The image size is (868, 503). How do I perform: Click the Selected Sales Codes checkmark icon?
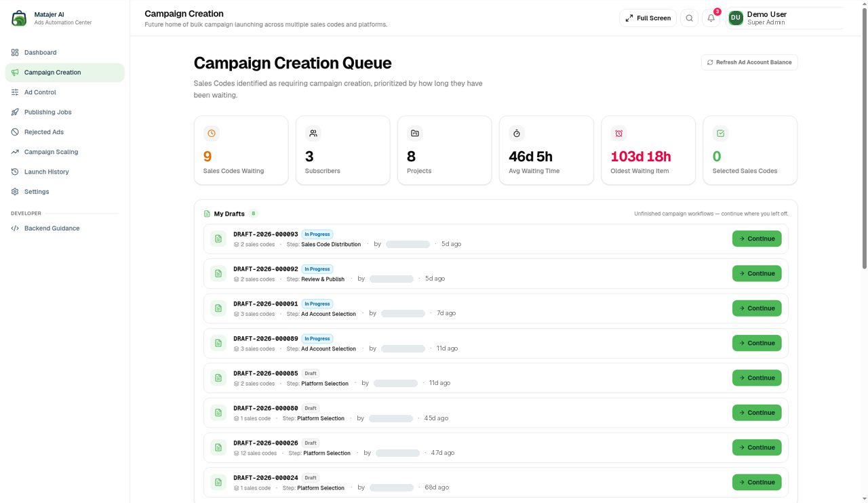(x=721, y=134)
